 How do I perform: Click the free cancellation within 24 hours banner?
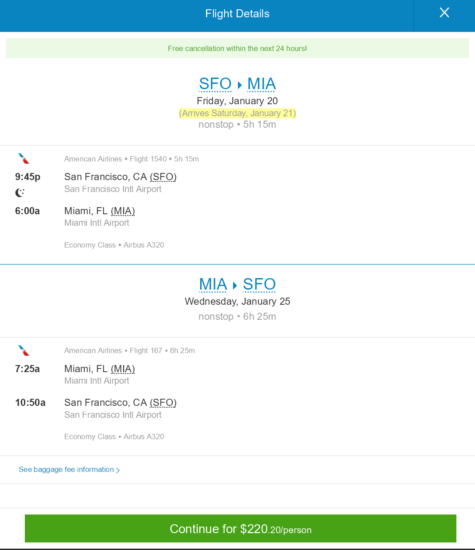pyautogui.click(x=238, y=48)
